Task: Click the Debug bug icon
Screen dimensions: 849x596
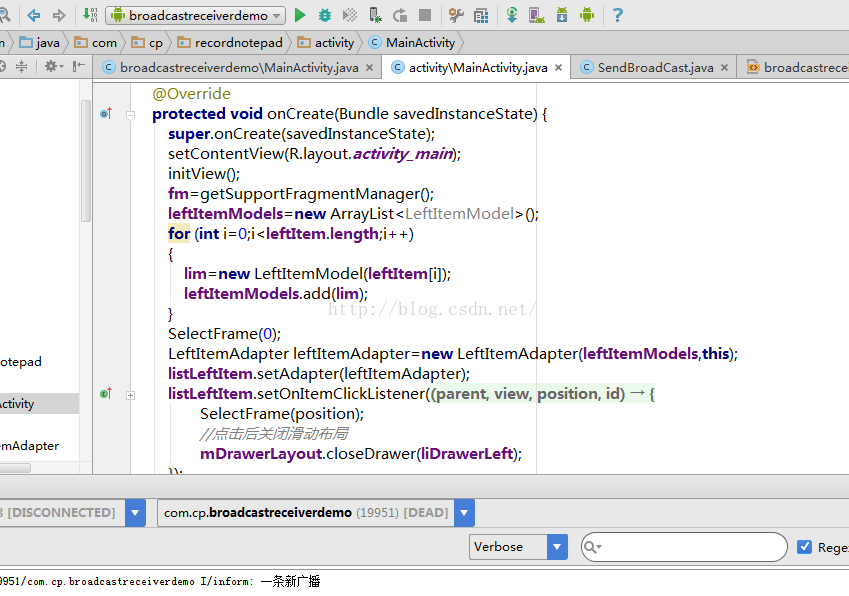Action: (x=325, y=15)
